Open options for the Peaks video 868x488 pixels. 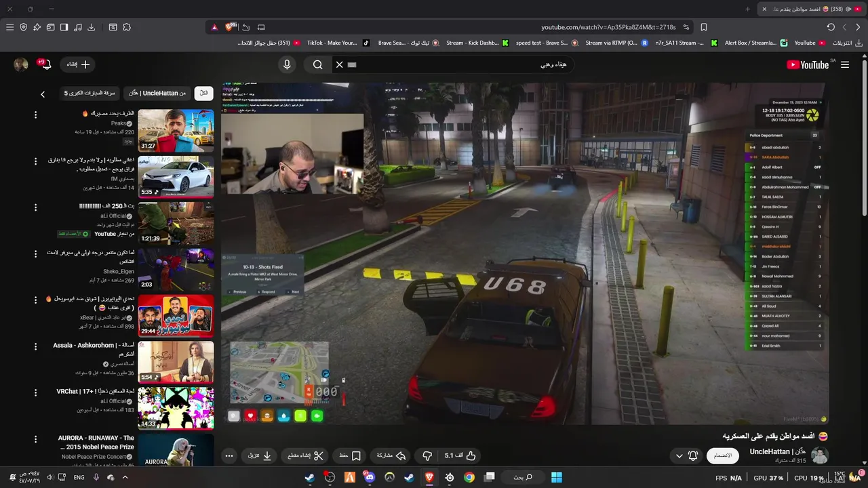pos(35,115)
